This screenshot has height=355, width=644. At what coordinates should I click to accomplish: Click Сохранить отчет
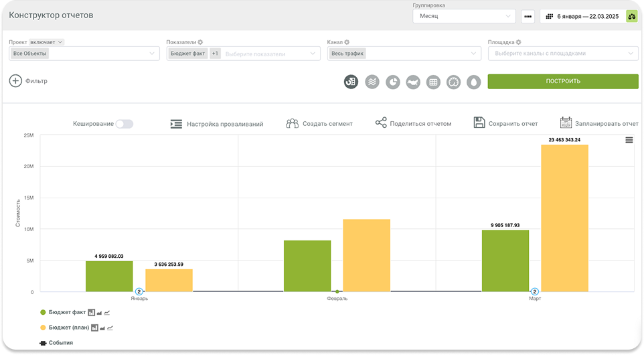[505, 124]
